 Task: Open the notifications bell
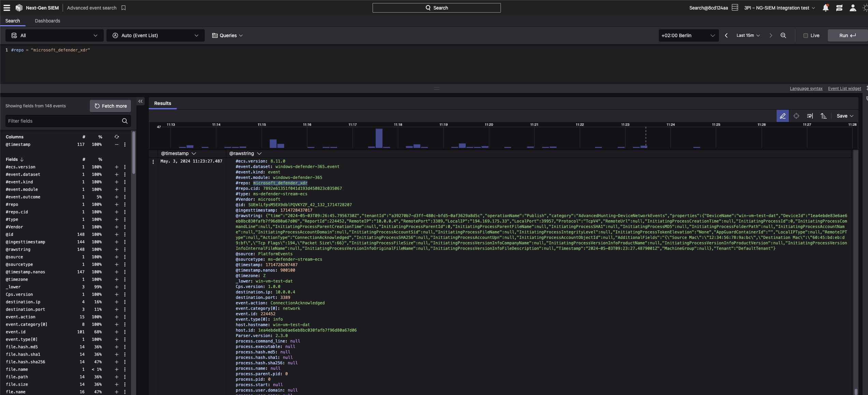(x=825, y=8)
